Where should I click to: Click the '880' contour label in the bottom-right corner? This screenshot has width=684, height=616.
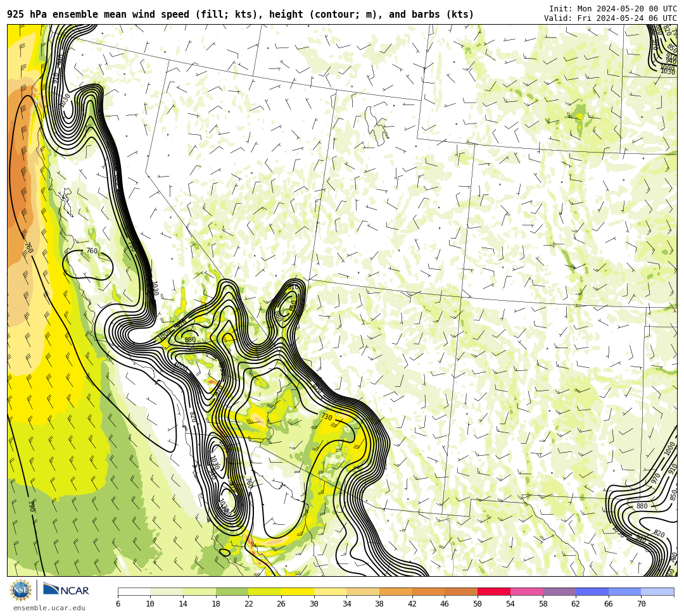coord(642,506)
